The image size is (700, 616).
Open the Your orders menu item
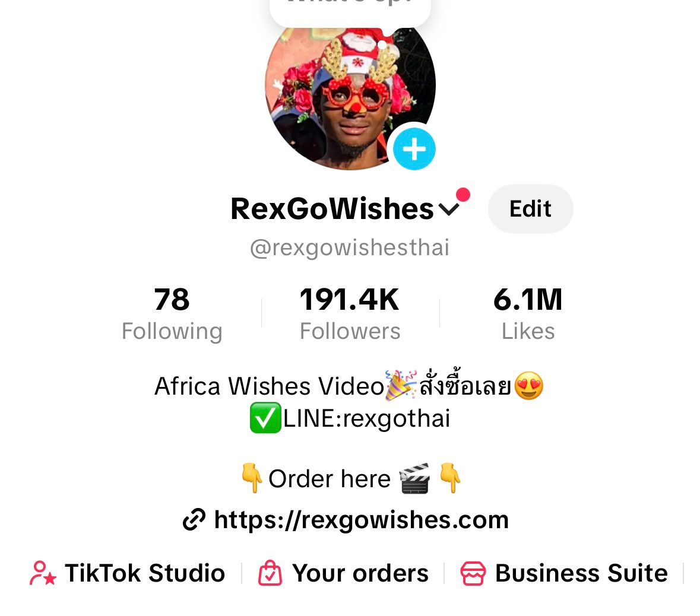point(343,573)
